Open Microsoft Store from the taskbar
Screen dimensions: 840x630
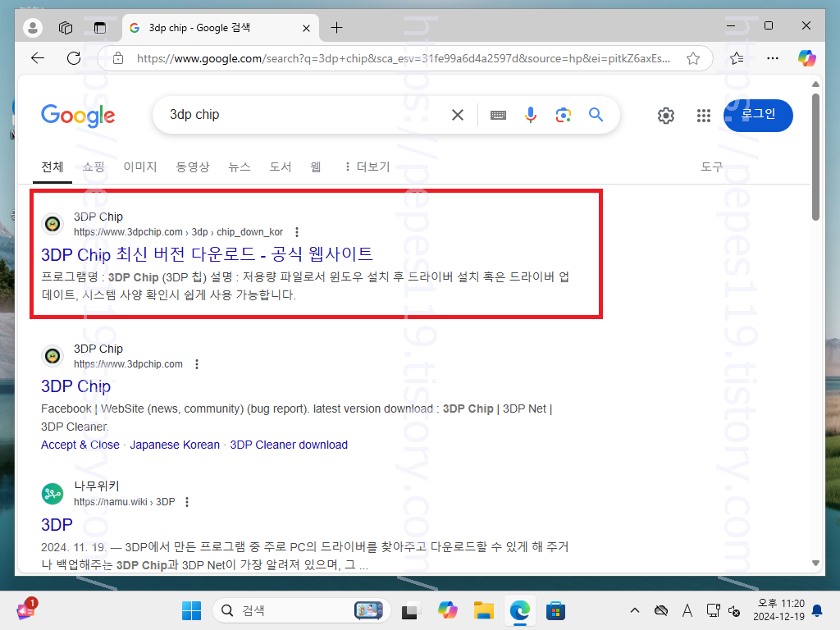point(555,610)
